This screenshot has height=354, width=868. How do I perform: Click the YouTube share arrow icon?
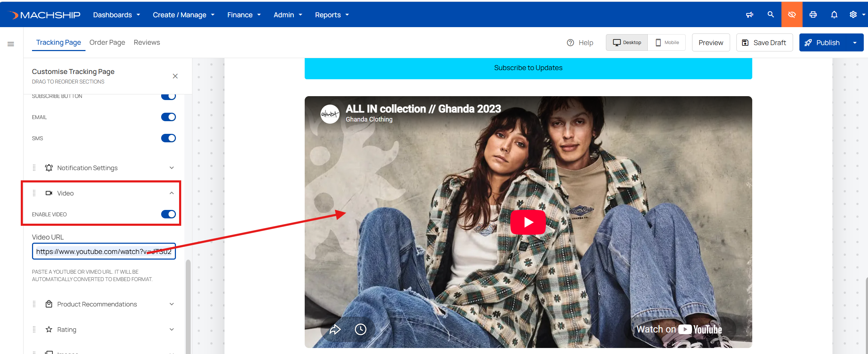click(x=335, y=329)
